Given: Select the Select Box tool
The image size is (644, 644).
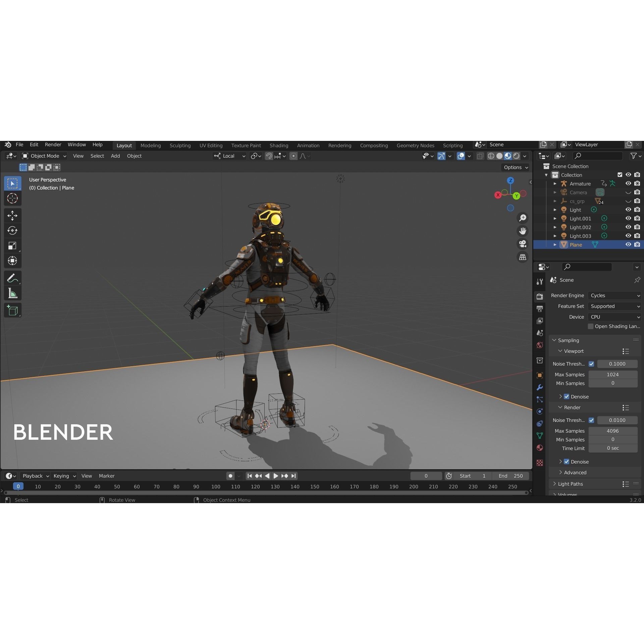Looking at the screenshot, I should point(12,183).
